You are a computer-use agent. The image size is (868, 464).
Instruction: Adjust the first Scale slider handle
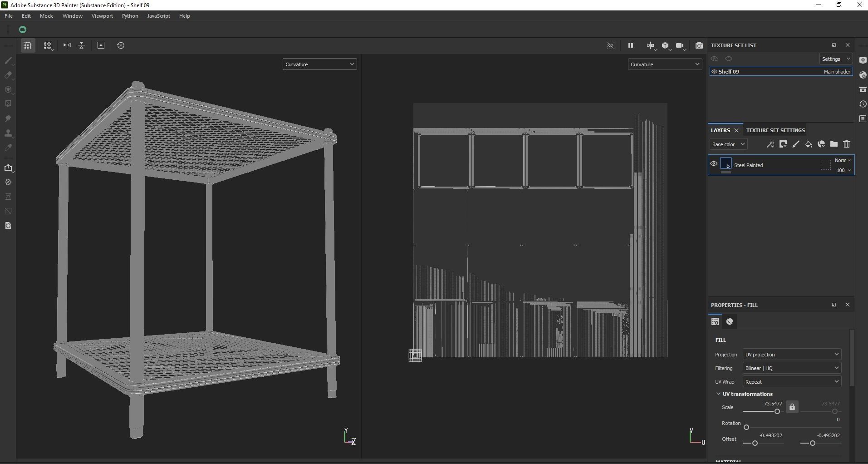tap(777, 411)
